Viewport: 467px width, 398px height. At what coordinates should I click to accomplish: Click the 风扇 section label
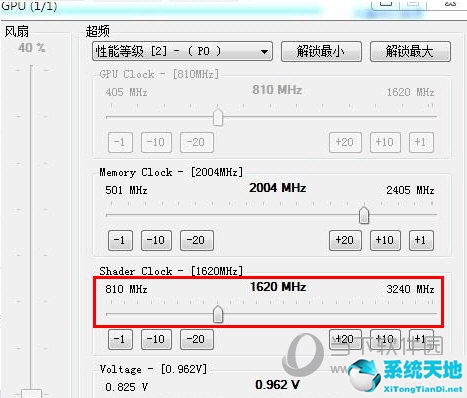click(x=17, y=32)
